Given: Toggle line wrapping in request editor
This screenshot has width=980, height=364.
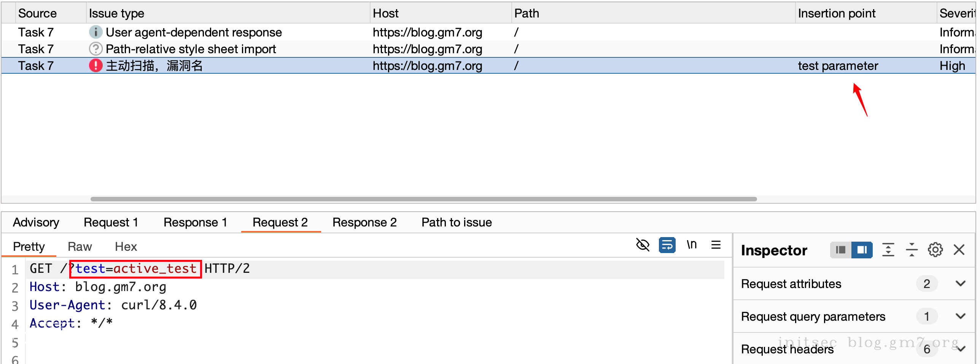Looking at the screenshot, I should coord(667,245).
